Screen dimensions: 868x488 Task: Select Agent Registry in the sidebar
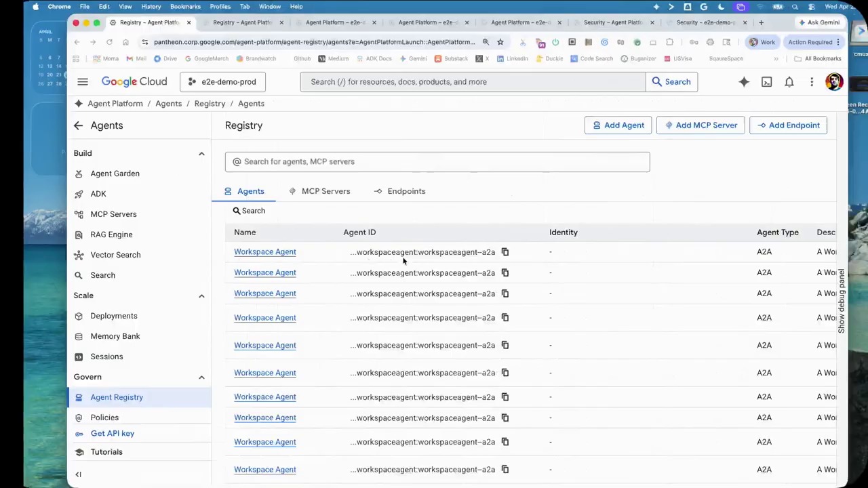coord(139,397)
